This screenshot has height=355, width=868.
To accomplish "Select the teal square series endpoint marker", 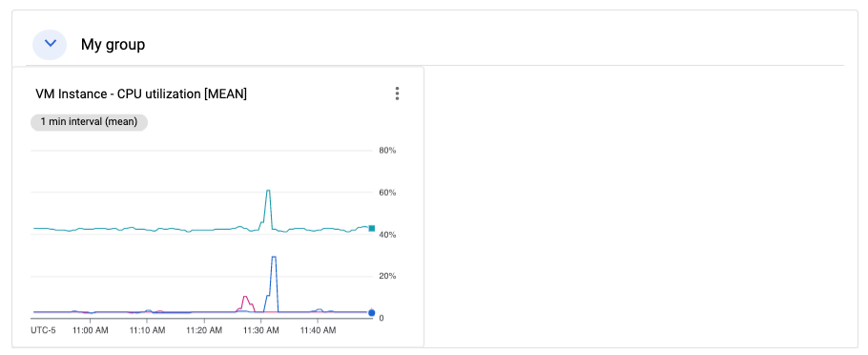I will (372, 228).
